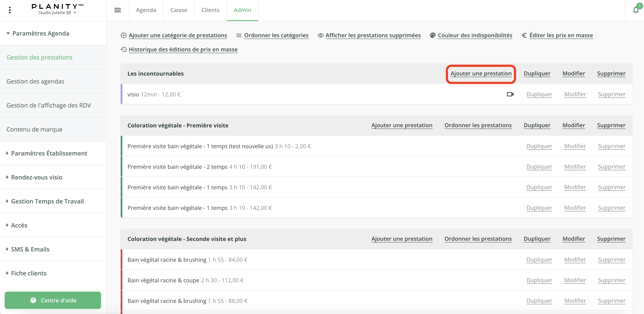Open the Studio Julette BE dropdown
Viewport: 644px width, 314px height.
click(57, 13)
